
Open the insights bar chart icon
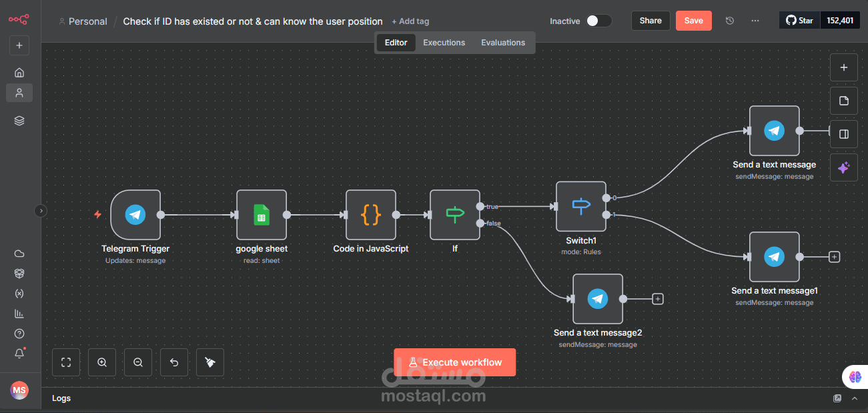tap(19, 314)
